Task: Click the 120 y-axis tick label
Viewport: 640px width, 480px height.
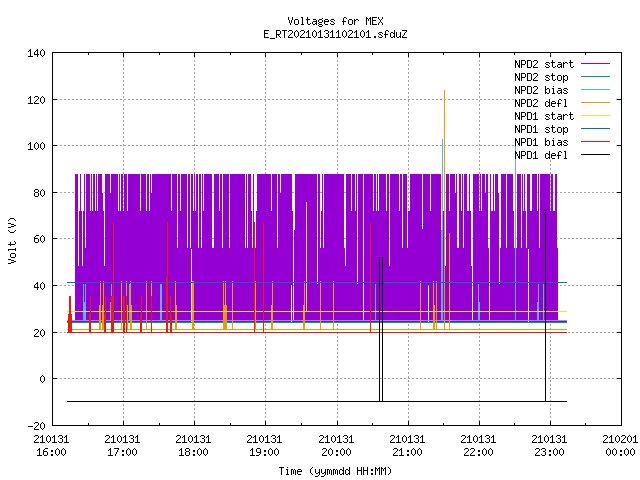Action: pos(36,100)
